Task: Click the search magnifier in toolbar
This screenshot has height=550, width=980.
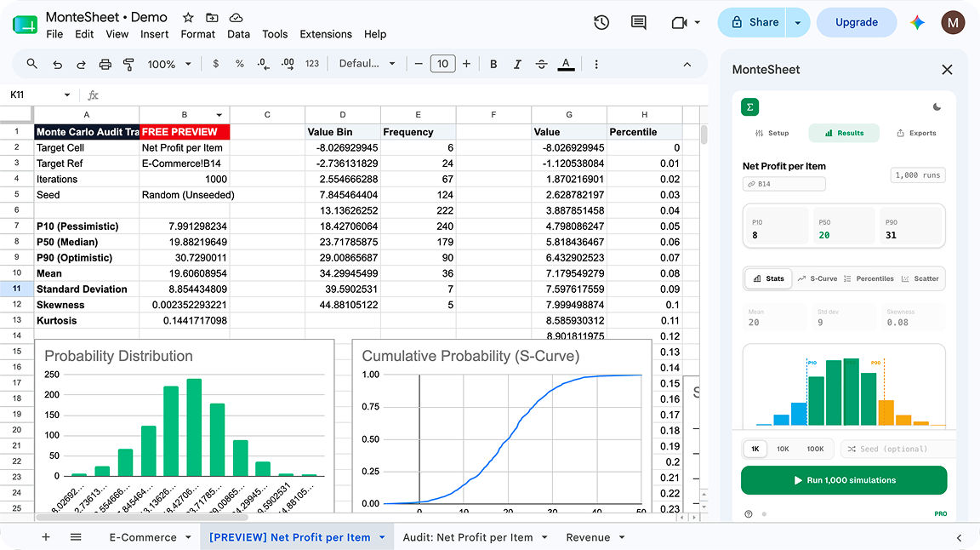Action: point(31,64)
